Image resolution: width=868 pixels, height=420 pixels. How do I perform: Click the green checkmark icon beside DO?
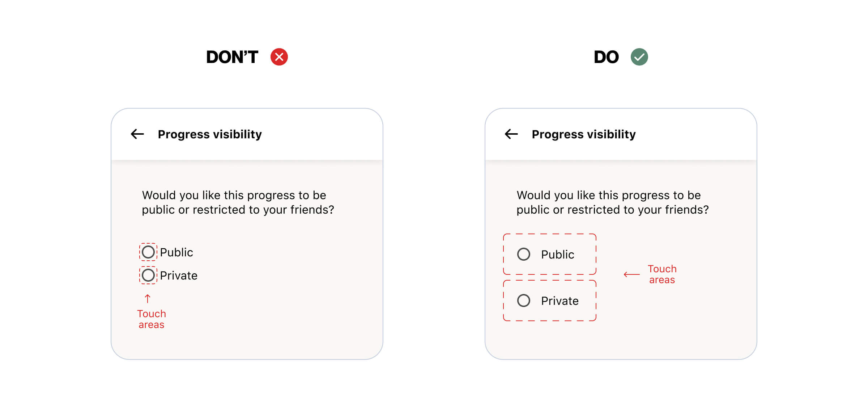point(639,57)
